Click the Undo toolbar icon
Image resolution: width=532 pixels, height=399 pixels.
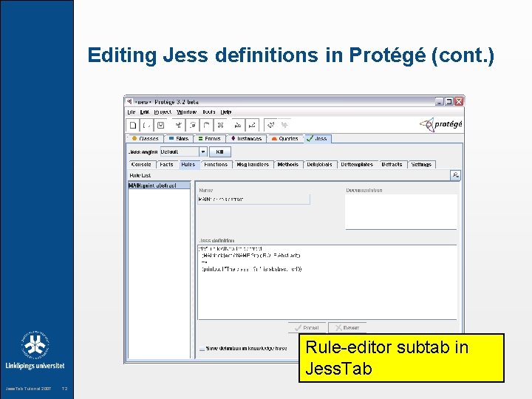(270, 125)
